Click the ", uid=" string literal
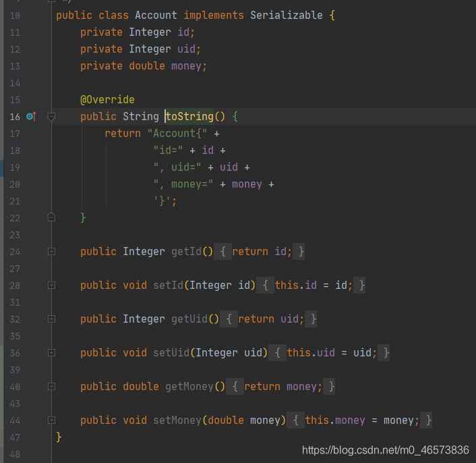Screen dimensions: 476x463 (177, 167)
